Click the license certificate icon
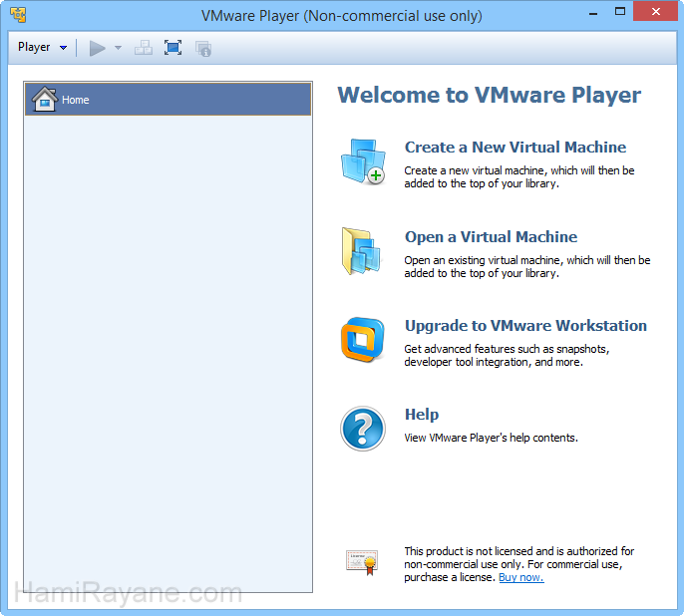Viewport: 684px width, 616px height. (x=362, y=562)
